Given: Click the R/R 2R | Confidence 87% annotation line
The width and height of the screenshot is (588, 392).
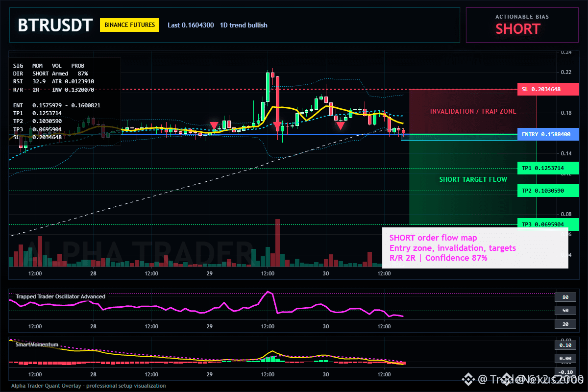Looking at the screenshot, I should (438, 258).
